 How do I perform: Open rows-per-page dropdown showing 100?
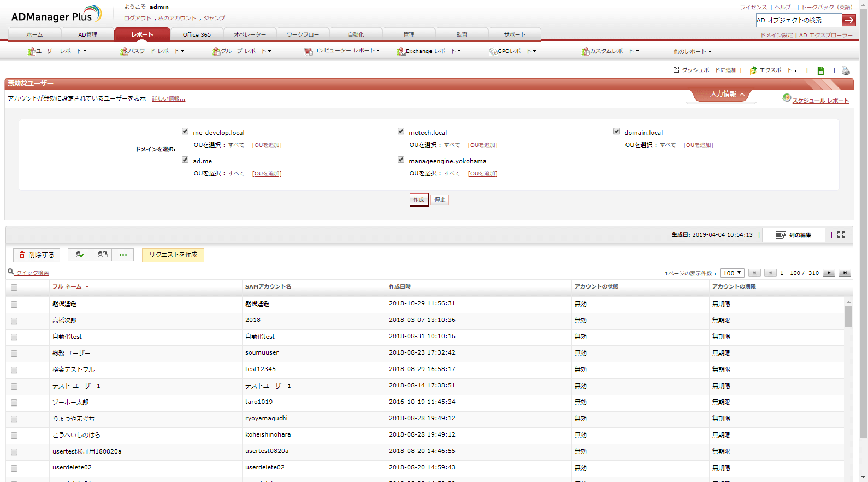coord(732,273)
